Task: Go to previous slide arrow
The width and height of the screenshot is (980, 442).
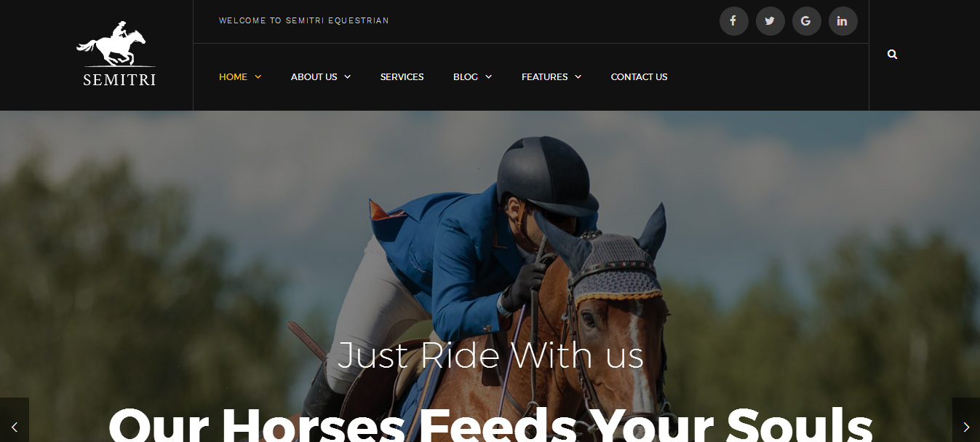Action: click(x=15, y=427)
